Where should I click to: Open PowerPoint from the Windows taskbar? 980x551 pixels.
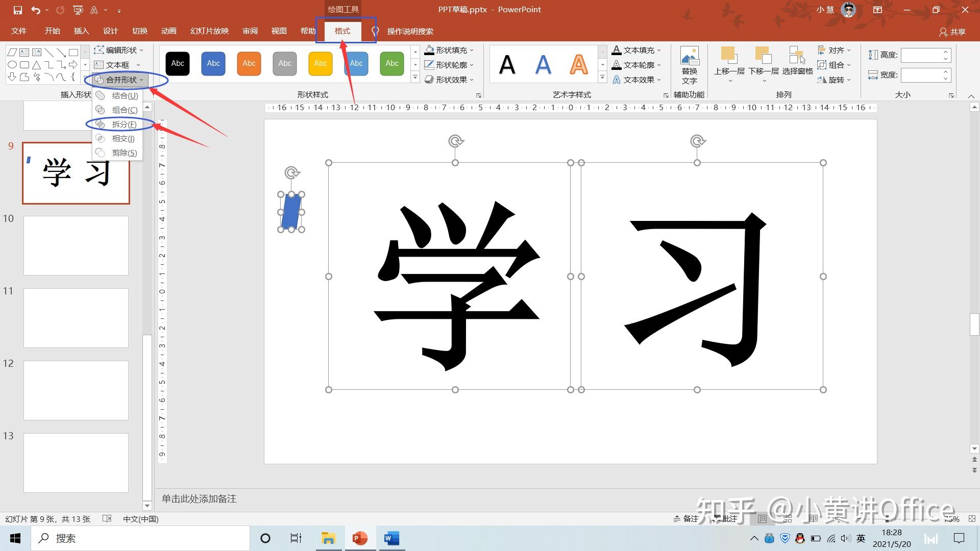point(360,538)
